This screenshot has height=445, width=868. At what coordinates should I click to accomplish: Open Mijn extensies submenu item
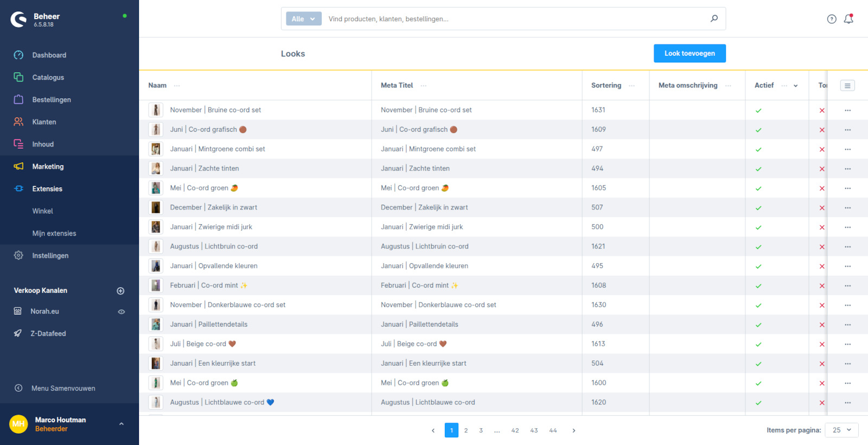pos(54,233)
